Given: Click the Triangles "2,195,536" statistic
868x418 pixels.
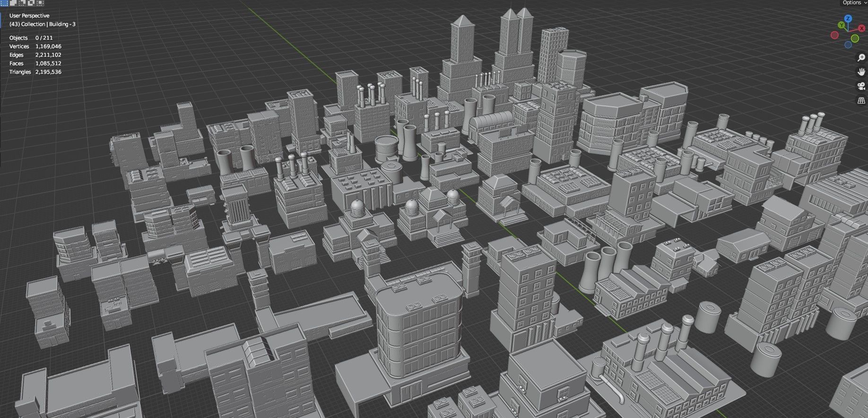Looking at the screenshot, I should point(48,72).
